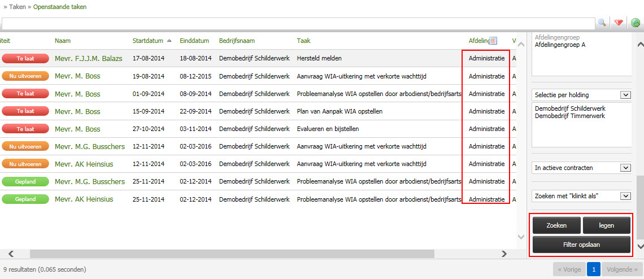Focus the top search input field
644x279 pixels.
click(x=298, y=23)
